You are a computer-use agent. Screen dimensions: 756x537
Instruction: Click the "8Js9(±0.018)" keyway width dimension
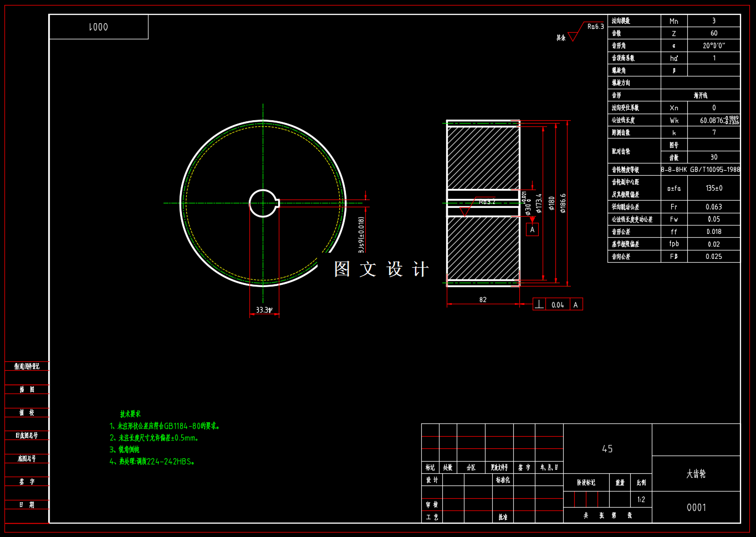[361, 235]
